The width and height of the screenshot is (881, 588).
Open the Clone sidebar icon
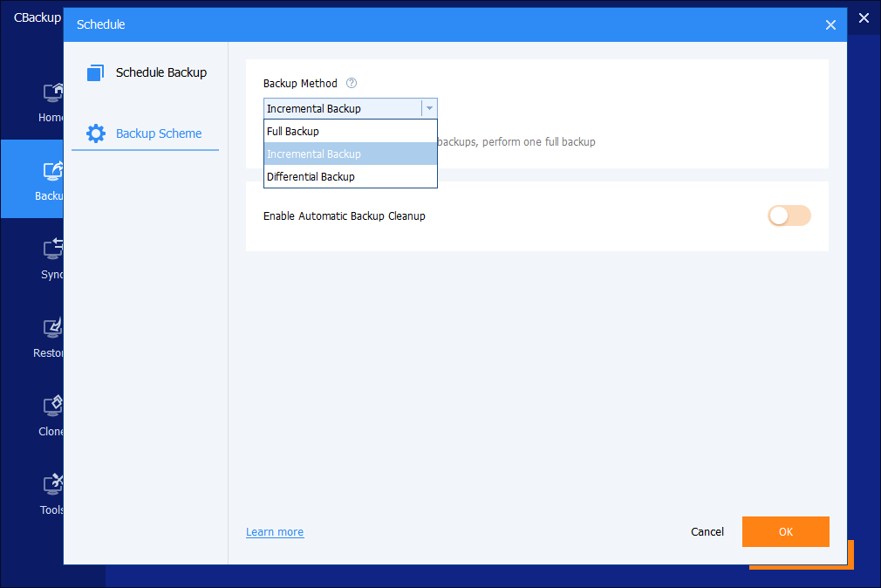[52, 406]
